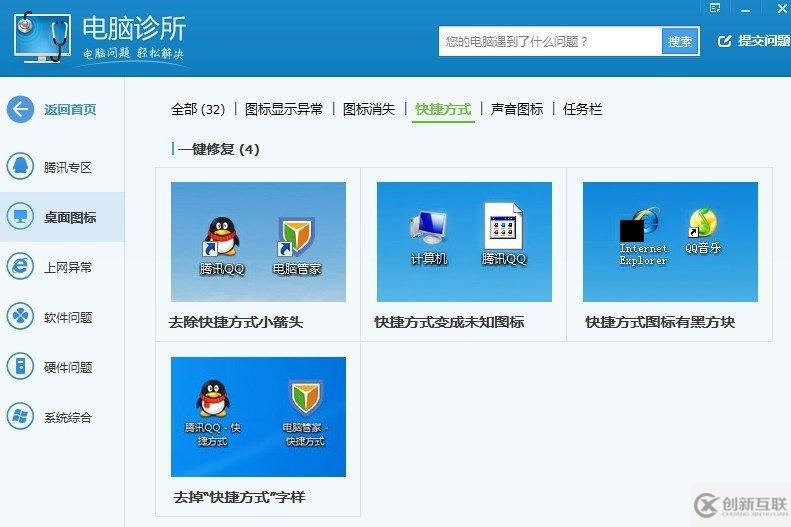Minimize the 电脑诊所 window
Screen dimensions: 791x527
746,9
